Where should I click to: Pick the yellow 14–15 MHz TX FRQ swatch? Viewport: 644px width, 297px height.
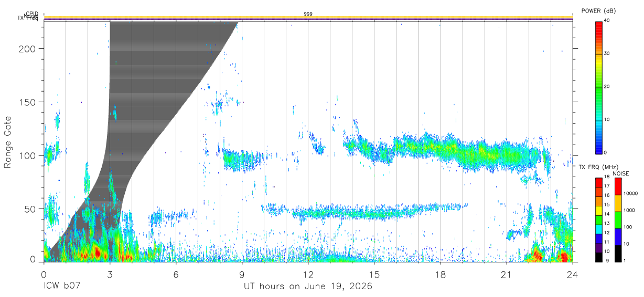(599, 211)
